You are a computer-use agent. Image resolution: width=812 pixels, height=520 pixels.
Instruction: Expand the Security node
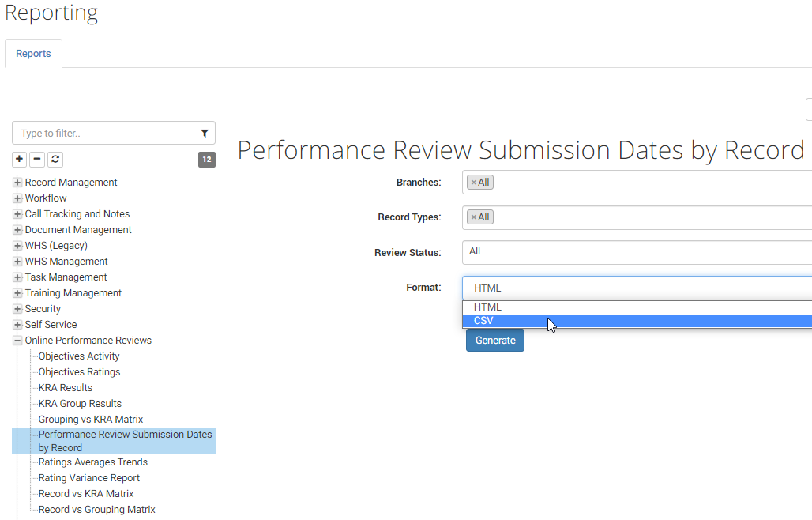pyautogui.click(x=17, y=309)
